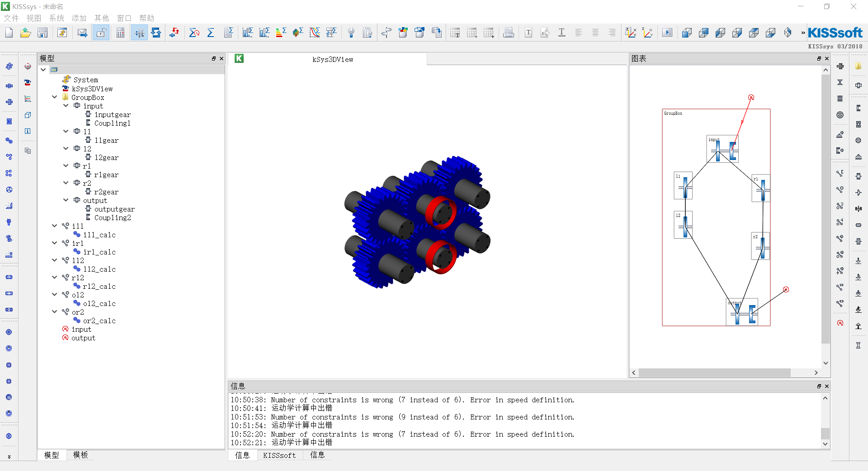Image resolution: width=868 pixels, height=471 pixels.
Task: Collapse the input shaft node
Action: [66, 106]
